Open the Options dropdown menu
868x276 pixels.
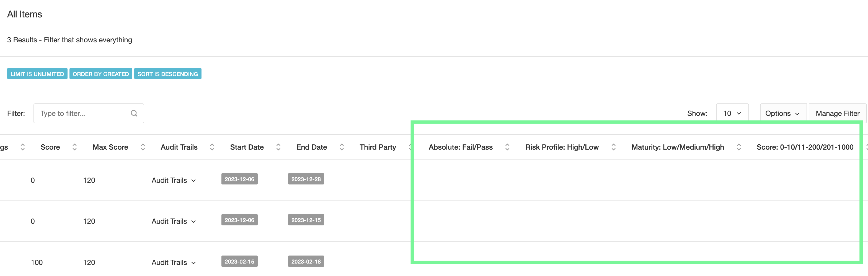(782, 113)
